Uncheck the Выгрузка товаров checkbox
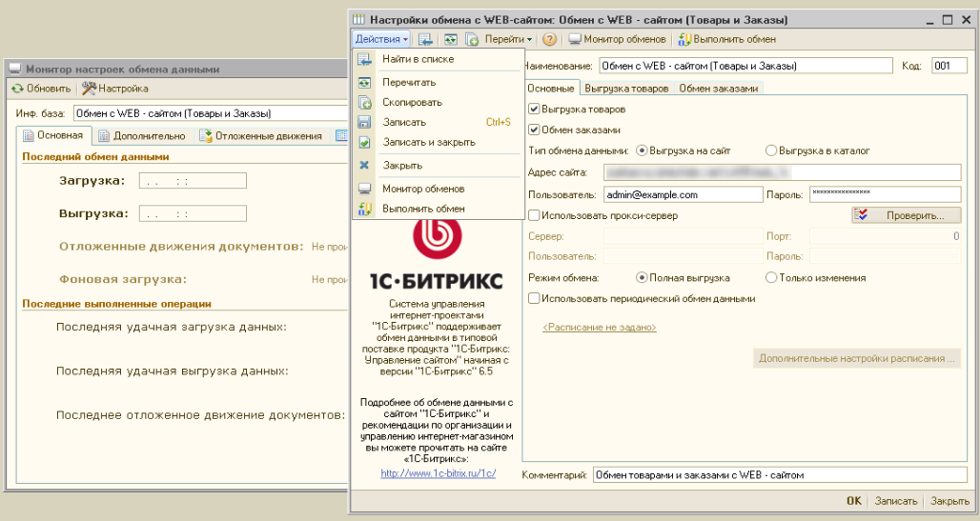This screenshot has width=980, height=521. point(534,110)
